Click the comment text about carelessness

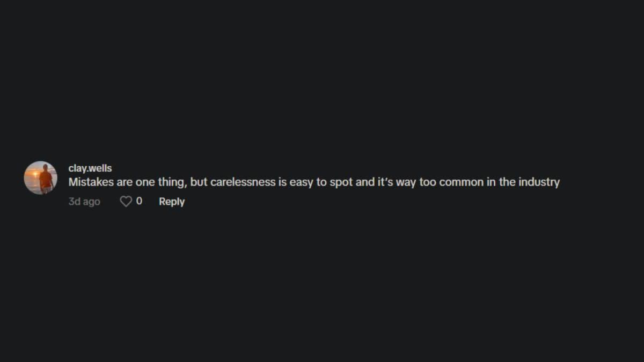pyautogui.click(x=314, y=182)
